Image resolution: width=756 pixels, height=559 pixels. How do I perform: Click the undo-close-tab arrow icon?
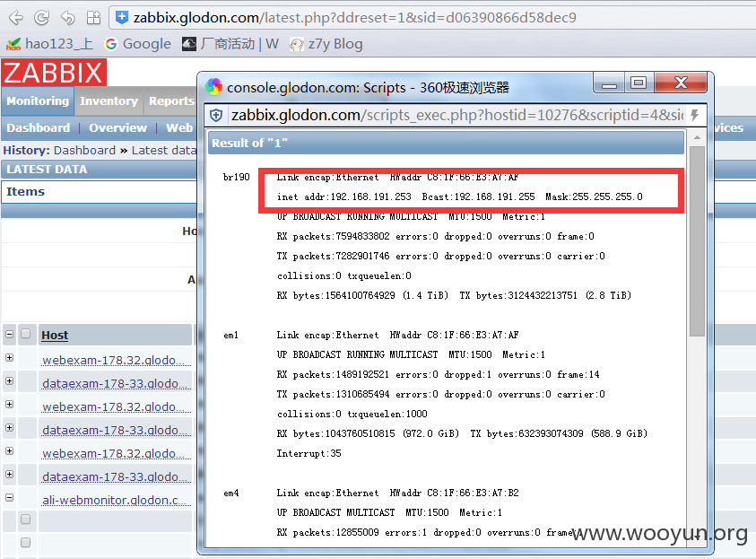[67, 18]
